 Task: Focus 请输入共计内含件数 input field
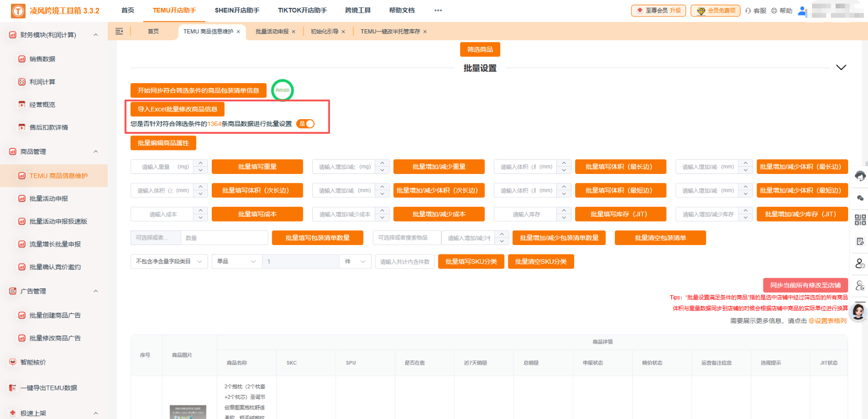click(405, 261)
